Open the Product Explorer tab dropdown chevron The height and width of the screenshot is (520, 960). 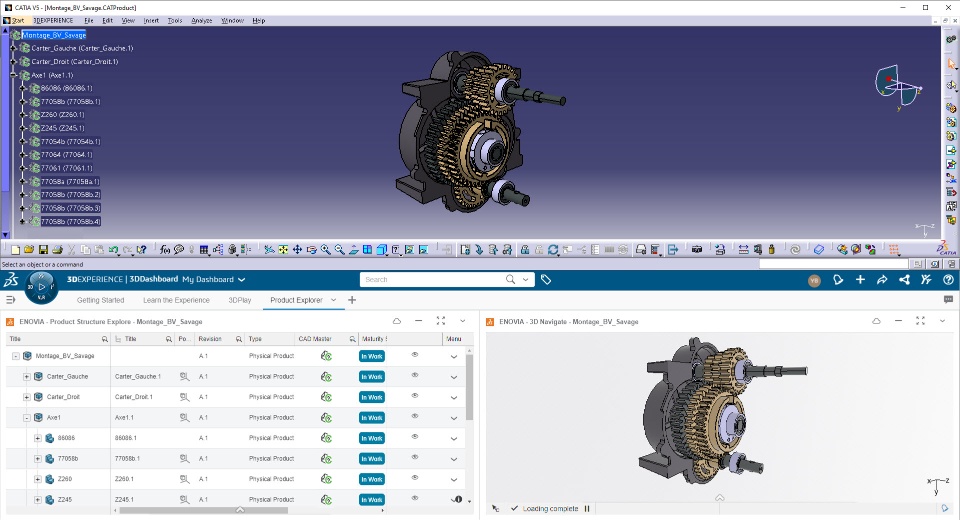[334, 300]
